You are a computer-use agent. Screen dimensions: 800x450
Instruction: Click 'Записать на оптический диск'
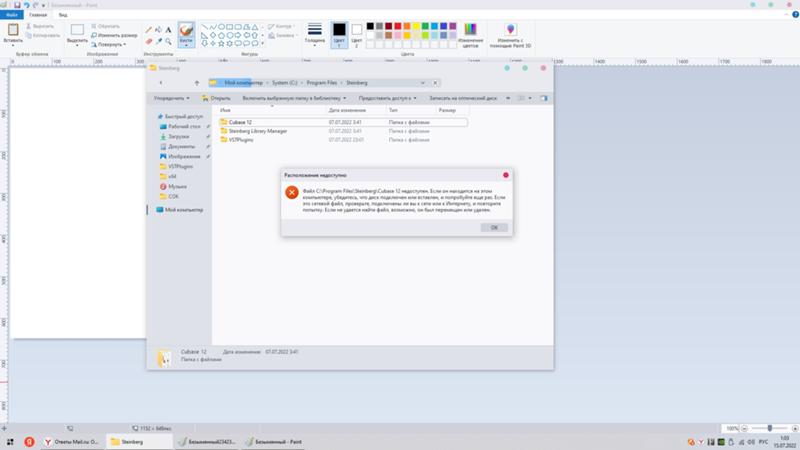pyautogui.click(x=463, y=98)
